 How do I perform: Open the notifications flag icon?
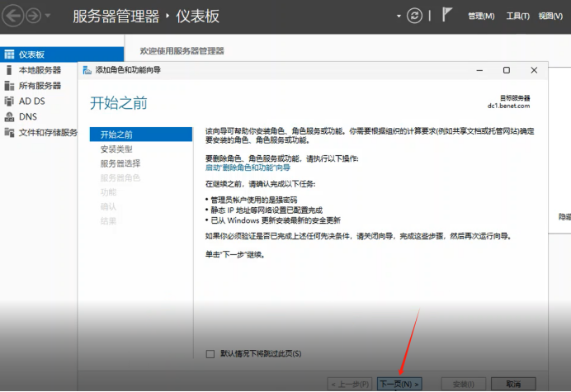(x=446, y=15)
